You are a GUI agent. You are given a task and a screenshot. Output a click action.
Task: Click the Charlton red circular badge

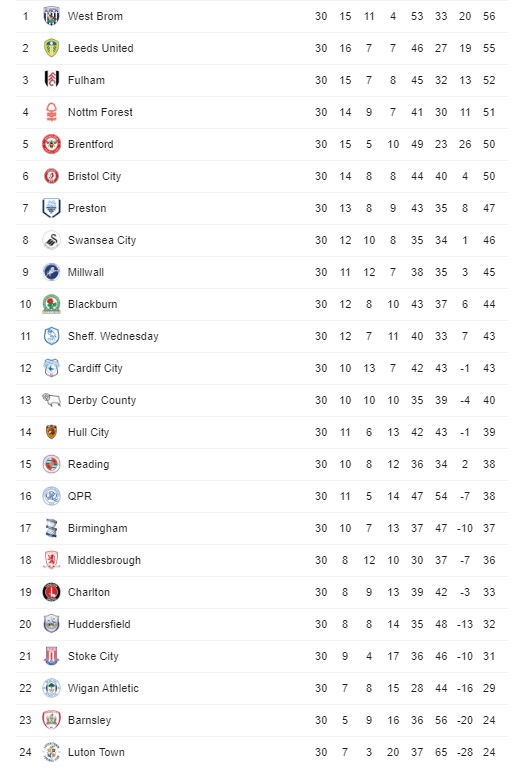[x=51, y=592]
